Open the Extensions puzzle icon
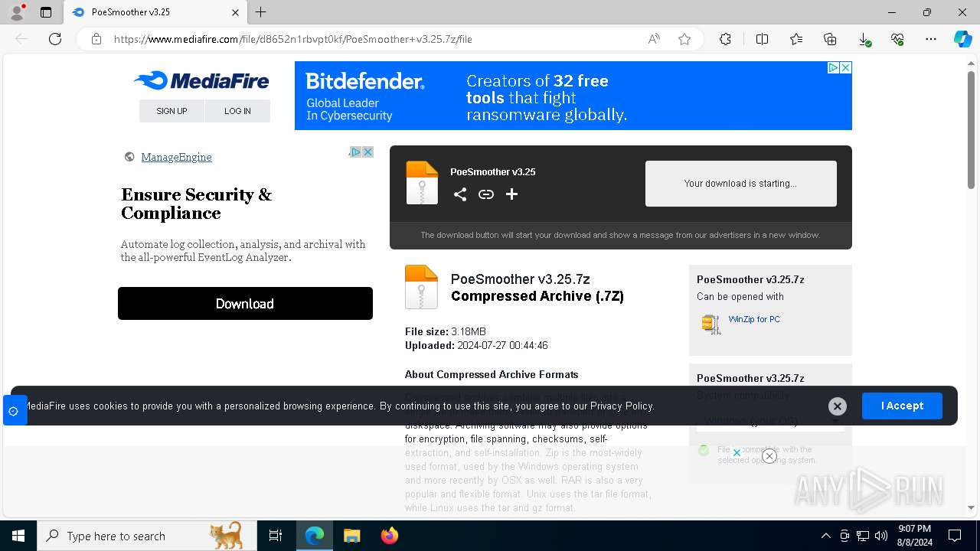Screen dimensions: 980x551 pos(726,39)
